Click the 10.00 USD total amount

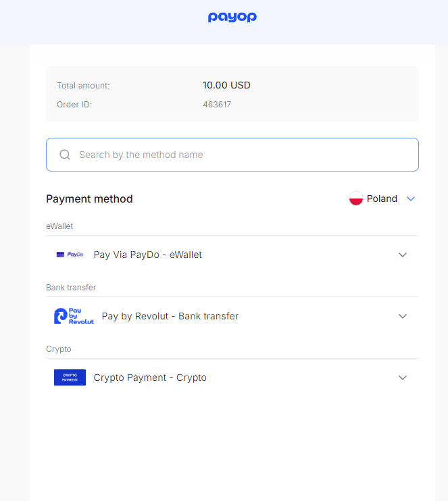click(x=226, y=85)
